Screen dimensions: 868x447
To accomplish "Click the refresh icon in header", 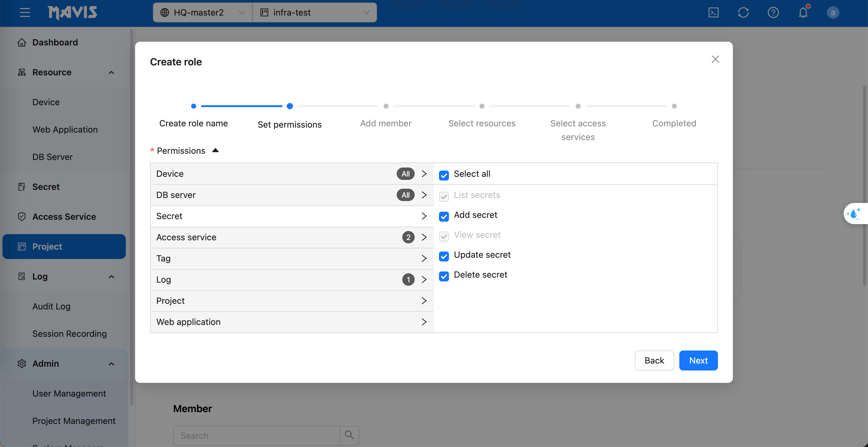I will 743,12.
